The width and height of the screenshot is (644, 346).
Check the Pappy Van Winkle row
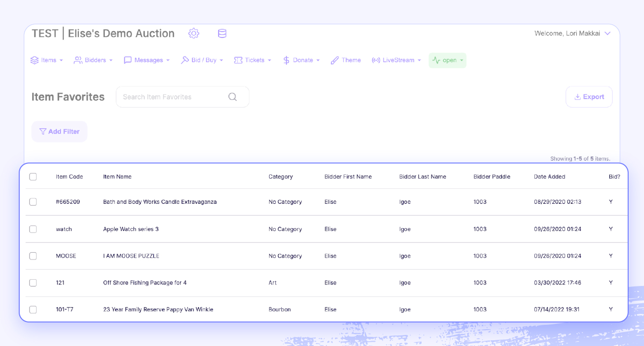tap(33, 309)
